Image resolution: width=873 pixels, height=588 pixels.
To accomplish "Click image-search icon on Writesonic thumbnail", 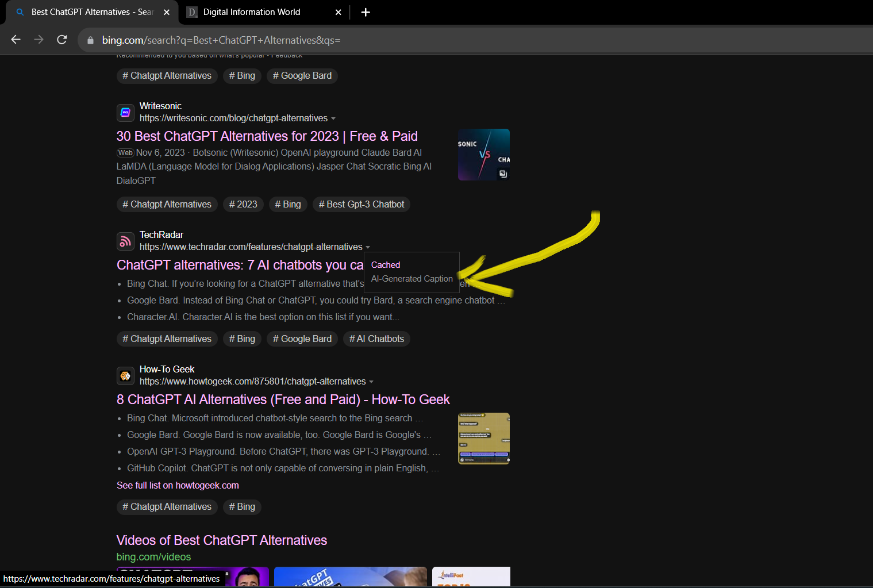I will (503, 174).
